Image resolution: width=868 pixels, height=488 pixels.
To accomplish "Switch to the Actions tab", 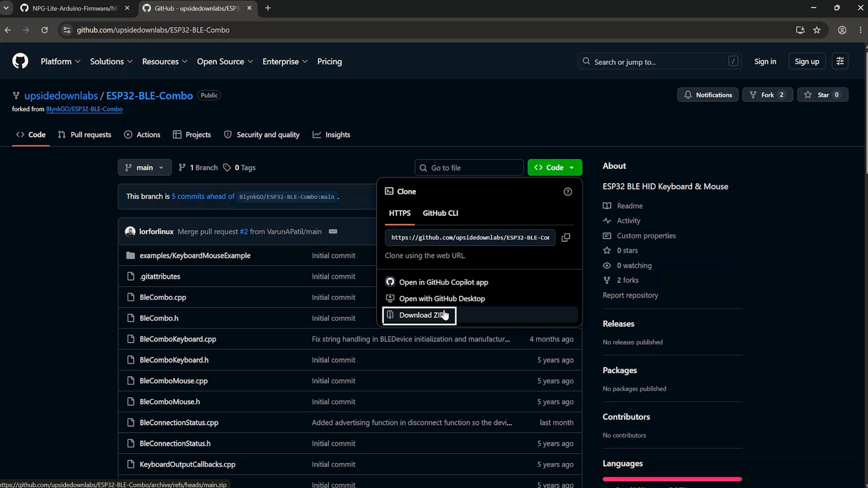I will [142, 134].
